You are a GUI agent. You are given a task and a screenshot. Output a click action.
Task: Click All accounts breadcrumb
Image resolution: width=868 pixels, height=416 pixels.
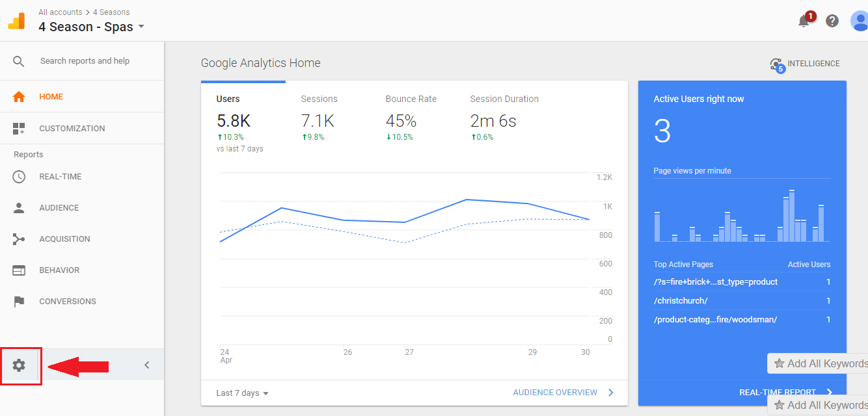pyautogui.click(x=61, y=12)
